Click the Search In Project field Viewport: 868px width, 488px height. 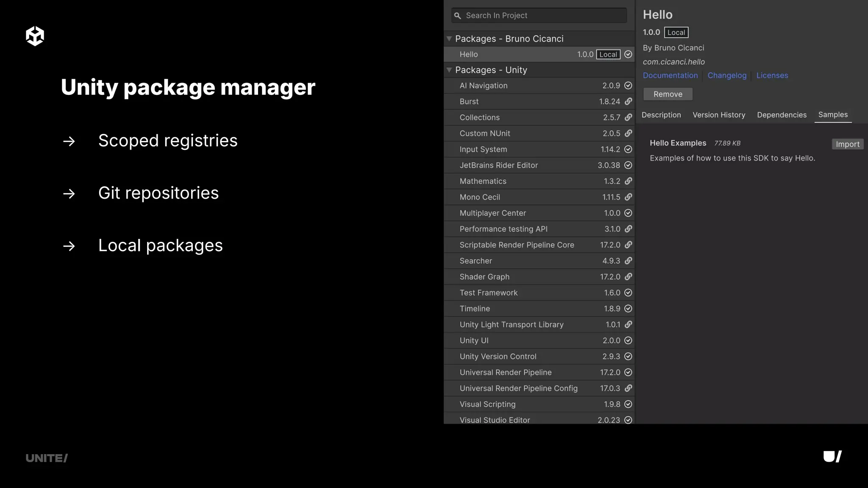point(539,16)
